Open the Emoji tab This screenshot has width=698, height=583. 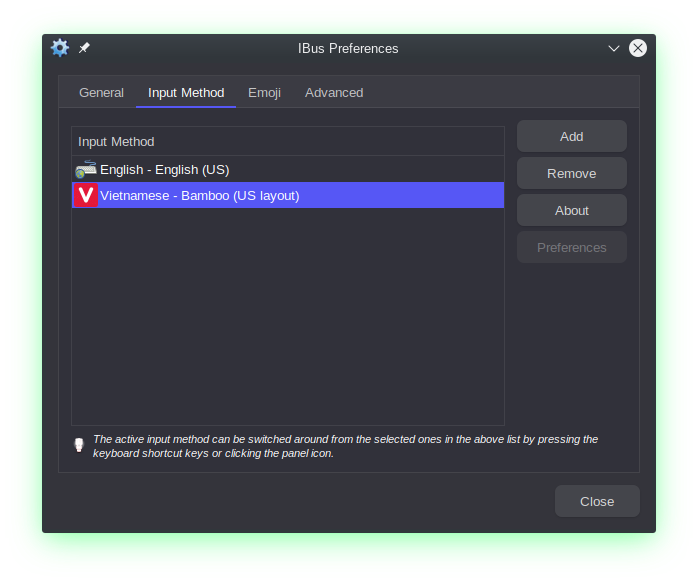(264, 92)
